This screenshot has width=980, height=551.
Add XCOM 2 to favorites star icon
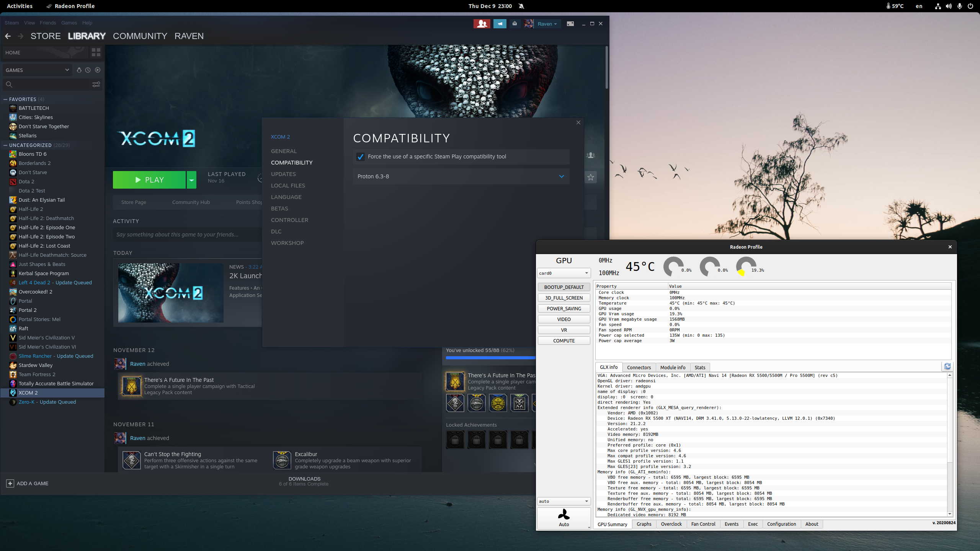tap(591, 177)
